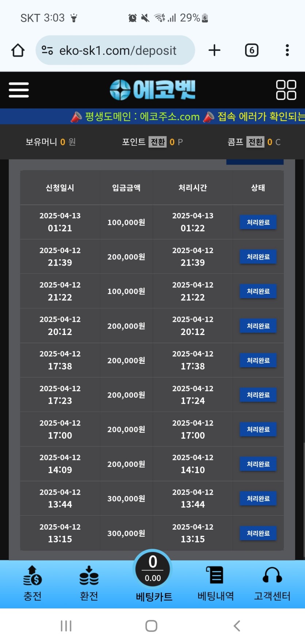Click the 에코벳 logo
Viewport: 305px width, 644px height.
153,90
